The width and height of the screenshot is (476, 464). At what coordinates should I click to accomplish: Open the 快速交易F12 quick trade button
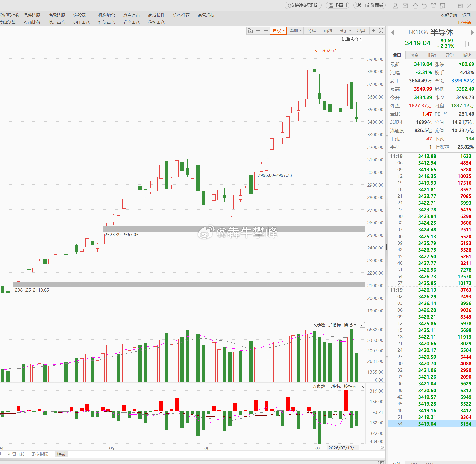pos(303,5)
